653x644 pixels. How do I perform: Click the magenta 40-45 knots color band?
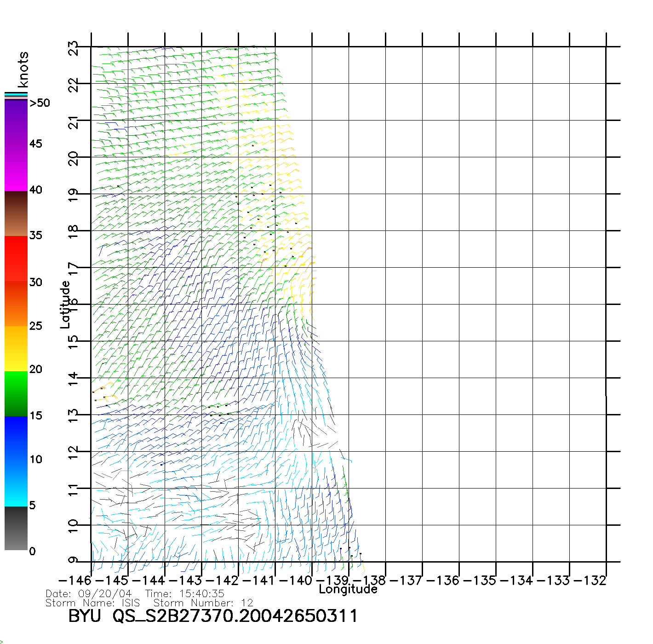(16, 168)
